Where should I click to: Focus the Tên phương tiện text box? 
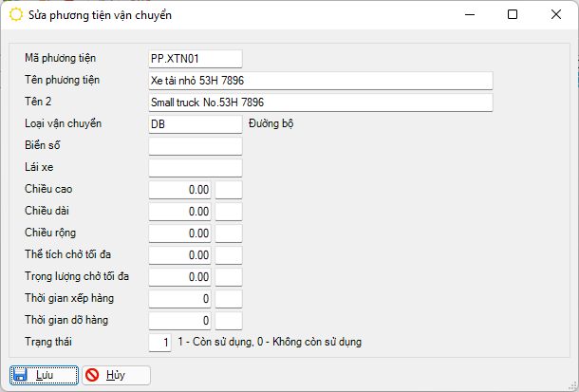(x=321, y=81)
